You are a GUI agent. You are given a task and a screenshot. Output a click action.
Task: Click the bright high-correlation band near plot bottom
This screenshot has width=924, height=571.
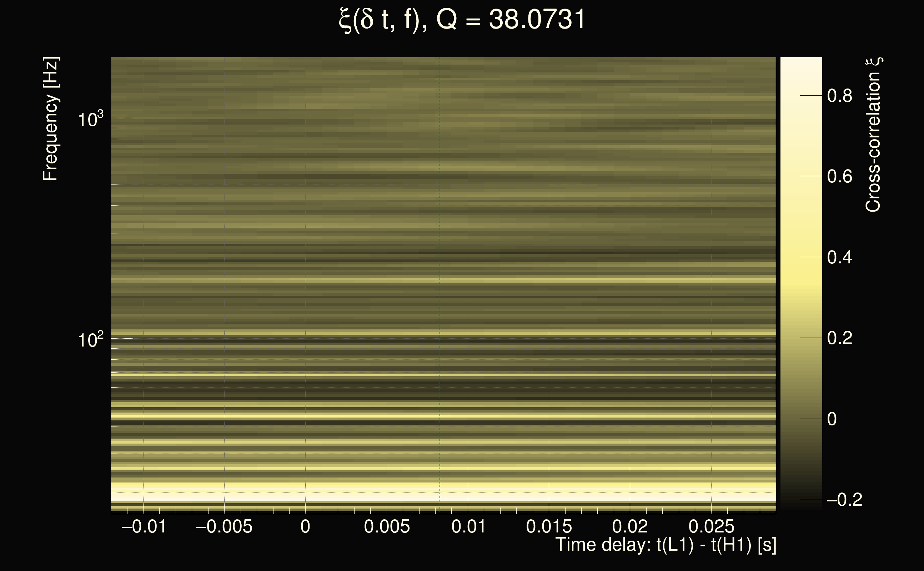pyautogui.click(x=378, y=494)
